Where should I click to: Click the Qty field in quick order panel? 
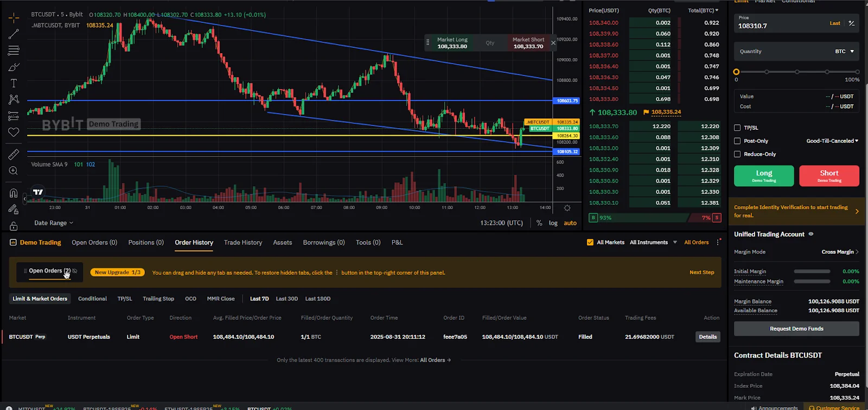(490, 43)
